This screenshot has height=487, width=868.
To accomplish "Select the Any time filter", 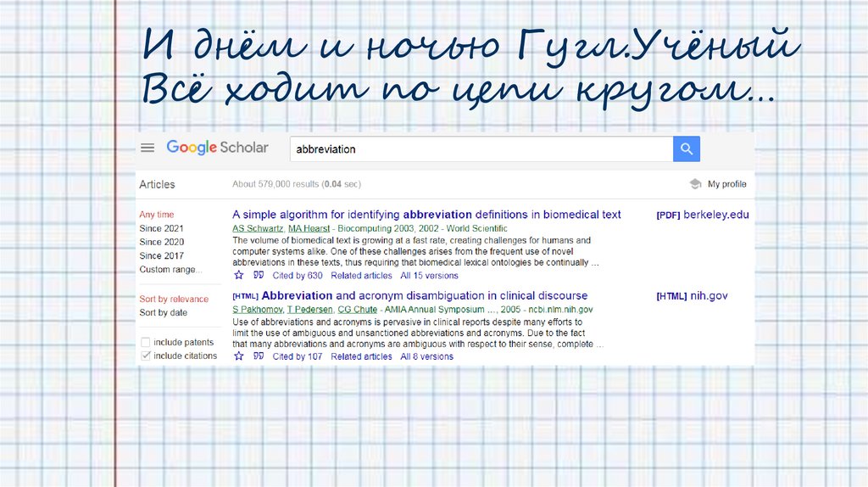I will [x=157, y=215].
